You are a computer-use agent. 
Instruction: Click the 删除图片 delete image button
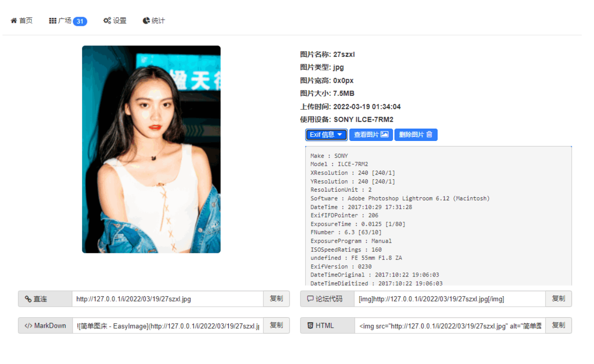point(416,135)
